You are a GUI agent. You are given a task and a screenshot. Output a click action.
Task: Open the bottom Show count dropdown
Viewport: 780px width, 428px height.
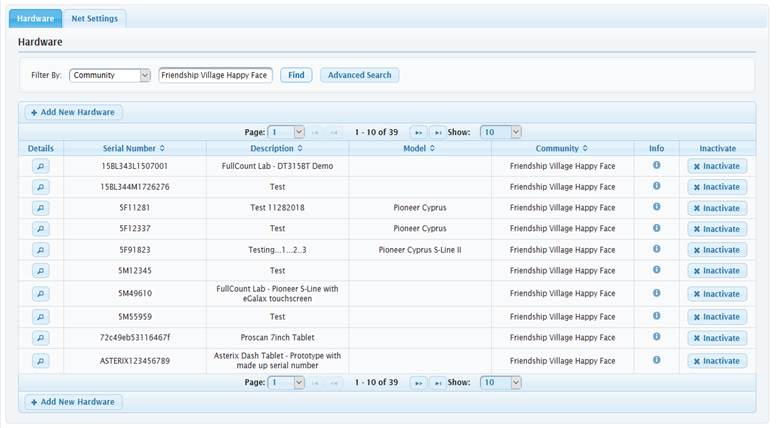pos(500,383)
